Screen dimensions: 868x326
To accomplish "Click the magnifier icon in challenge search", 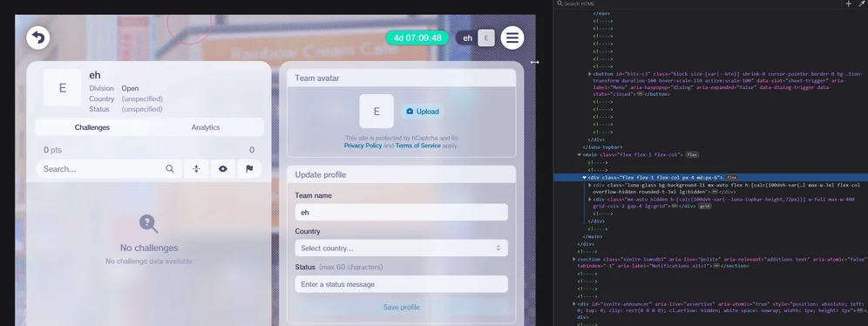I will [170, 169].
